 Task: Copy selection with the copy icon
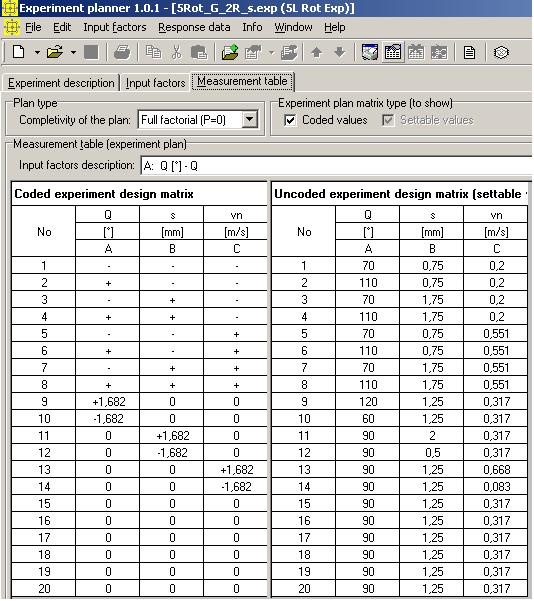point(153,52)
